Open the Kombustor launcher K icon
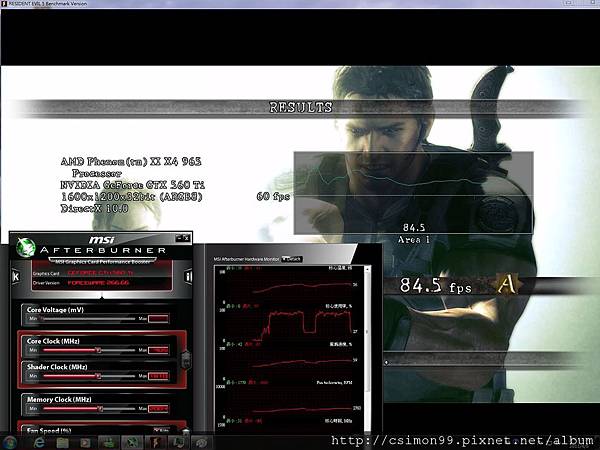This screenshot has height=450, width=600. pos(16,276)
